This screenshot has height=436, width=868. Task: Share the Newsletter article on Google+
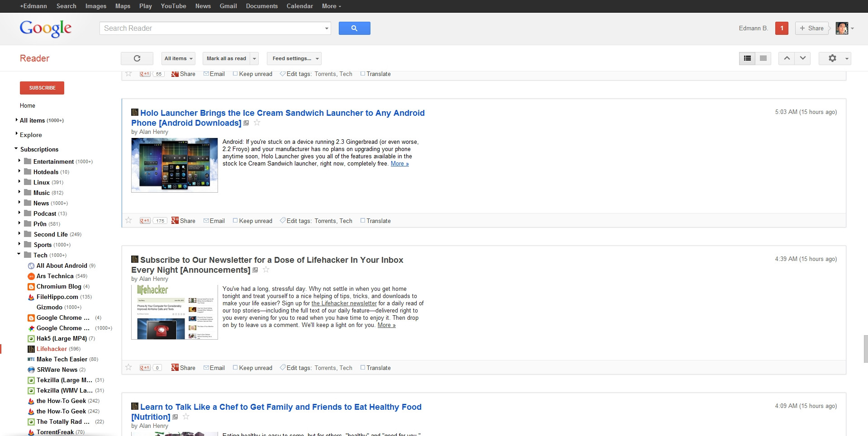tap(183, 368)
